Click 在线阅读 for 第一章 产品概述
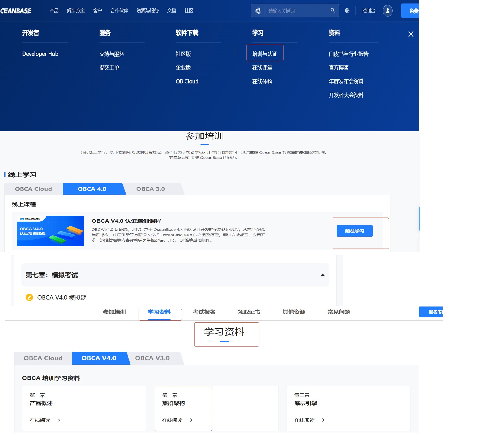This screenshot has height=447, width=504. click(40, 420)
